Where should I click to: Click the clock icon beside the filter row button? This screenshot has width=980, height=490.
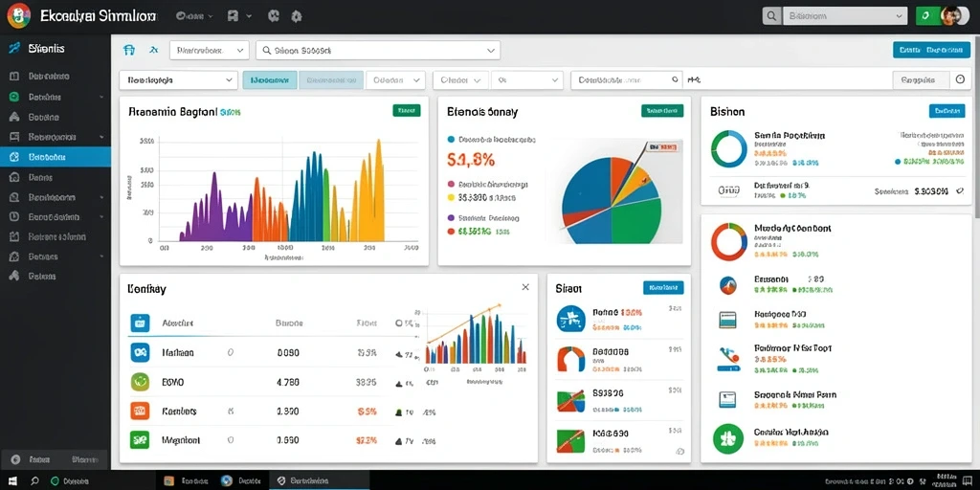click(x=961, y=79)
